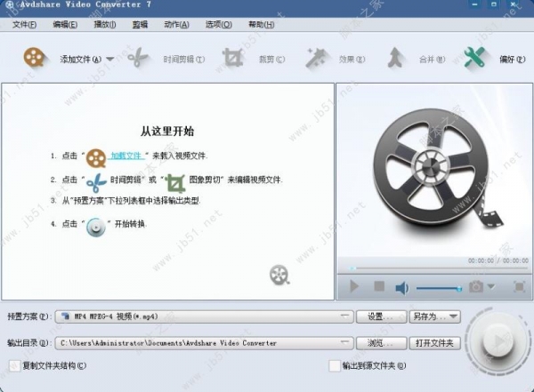534x392 pixels.
Task: Open the 选项(O) menu
Action: click(x=219, y=25)
